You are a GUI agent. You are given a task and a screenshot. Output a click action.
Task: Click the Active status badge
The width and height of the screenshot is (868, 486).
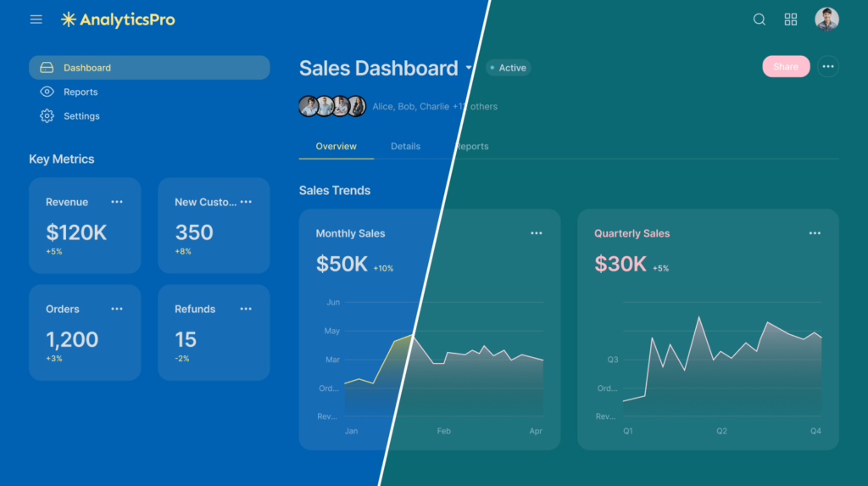[x=509, y=68]
